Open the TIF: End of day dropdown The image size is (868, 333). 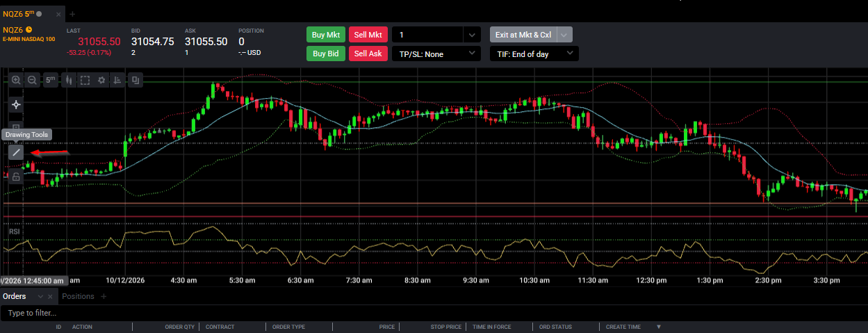click(x=534, y=54)
